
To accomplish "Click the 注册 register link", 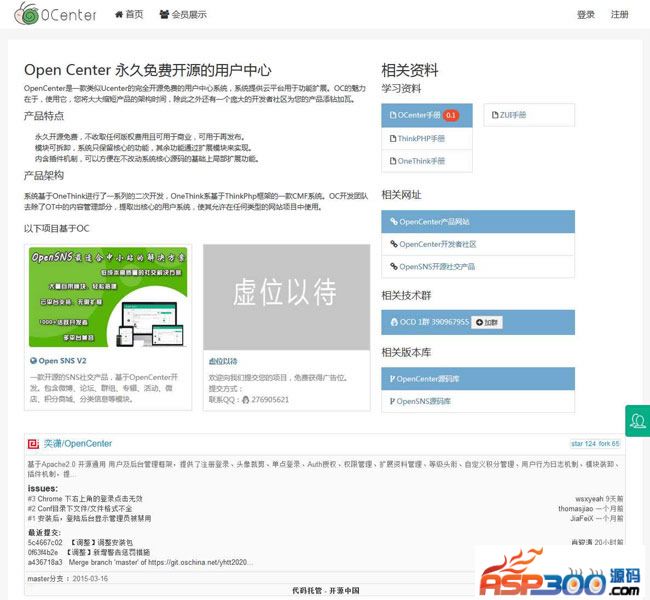I will [x=619, y=15].
